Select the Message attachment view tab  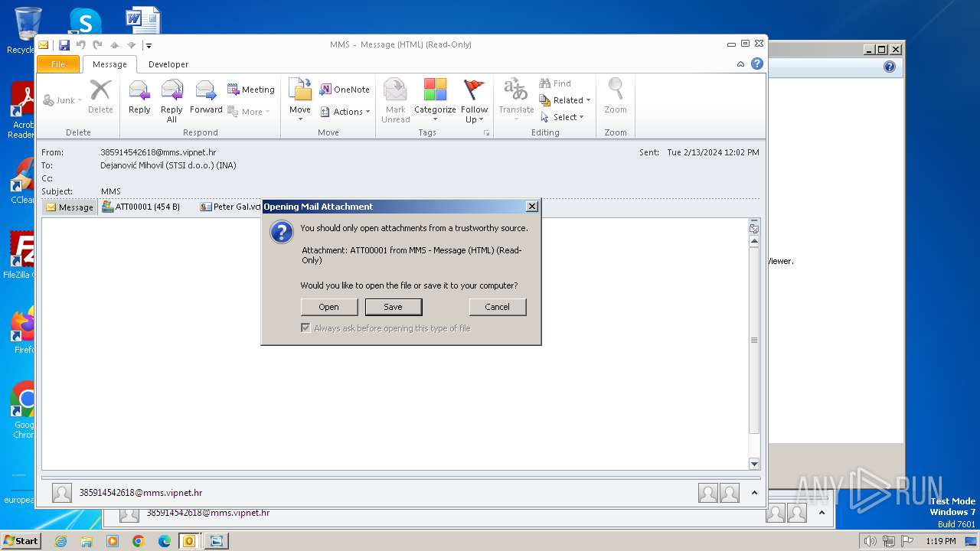click(70, 207)
